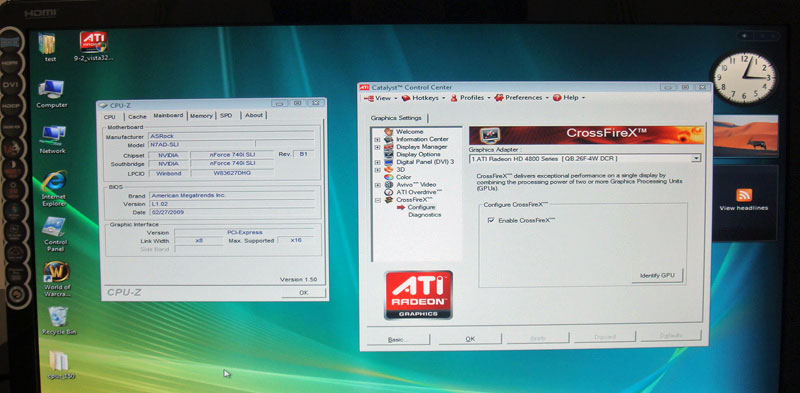Switch to the Memory tab in CPU-Z

point(201,116)
